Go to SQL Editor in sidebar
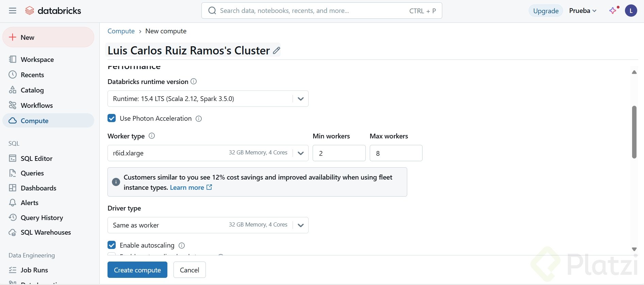The image size is (644, 285). click(36, 158)
